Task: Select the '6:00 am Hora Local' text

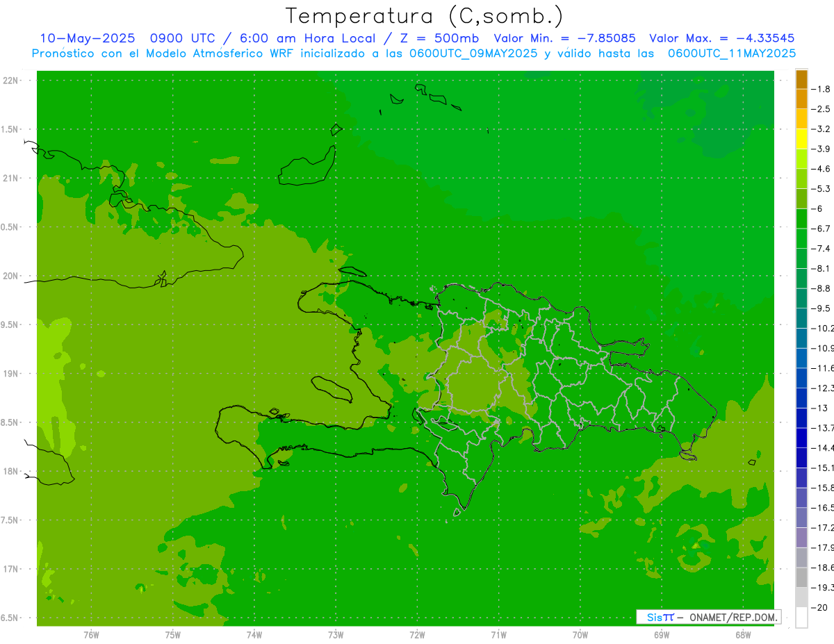Action: point(309,38)
